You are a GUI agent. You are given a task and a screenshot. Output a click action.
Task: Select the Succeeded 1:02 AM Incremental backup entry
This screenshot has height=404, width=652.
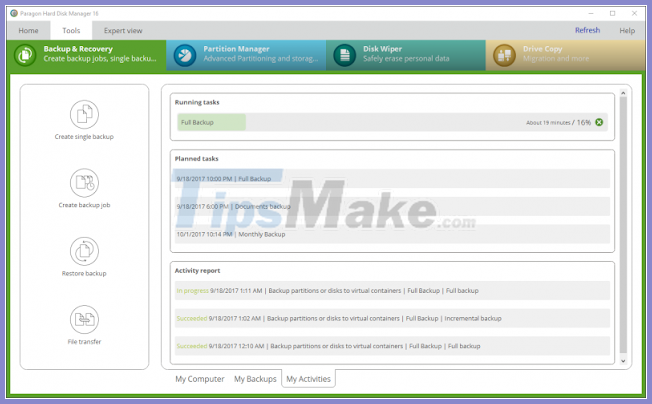(x=392, y=318)
